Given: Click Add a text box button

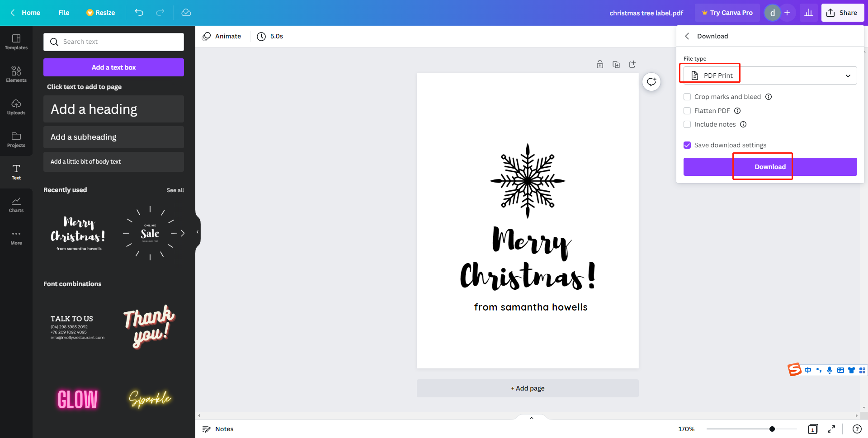Looking at the screenshot, I should (113, 67).
